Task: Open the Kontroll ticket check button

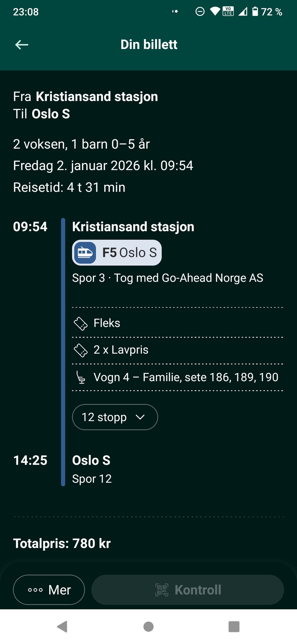Action: [188, 590]
